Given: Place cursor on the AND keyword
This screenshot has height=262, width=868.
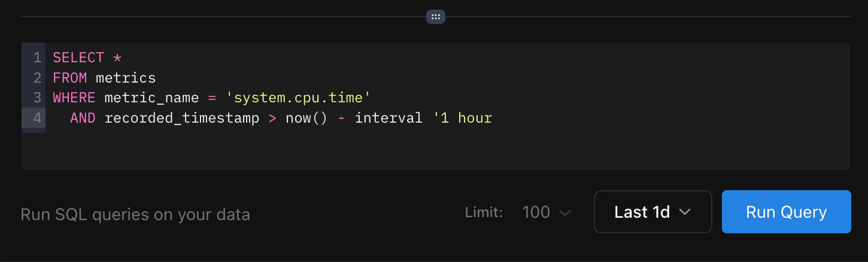Looking at the screenshot, I should 83,118.
